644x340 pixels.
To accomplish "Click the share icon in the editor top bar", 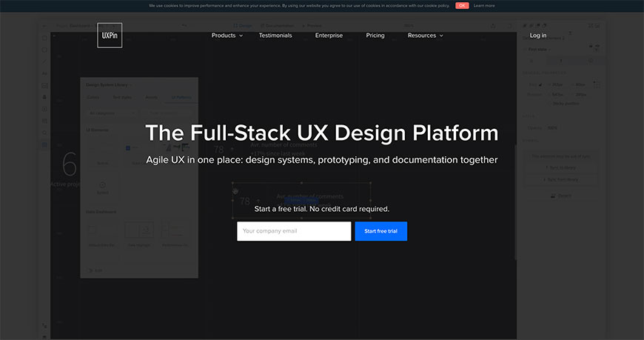I will click(x=493, y=25).
